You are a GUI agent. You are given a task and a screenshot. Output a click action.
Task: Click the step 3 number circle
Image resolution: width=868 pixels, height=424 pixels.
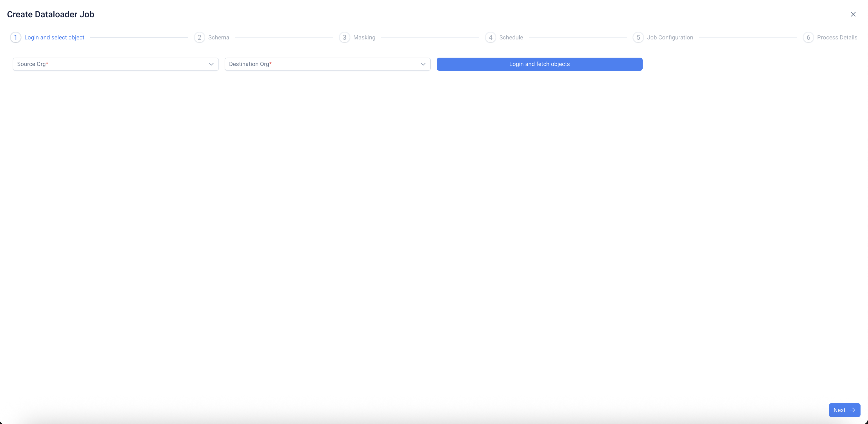click(x=344, y=37)
